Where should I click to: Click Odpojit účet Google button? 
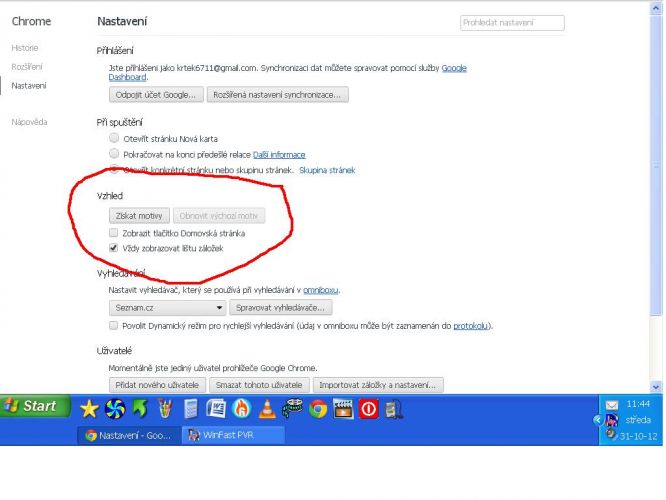156,95
